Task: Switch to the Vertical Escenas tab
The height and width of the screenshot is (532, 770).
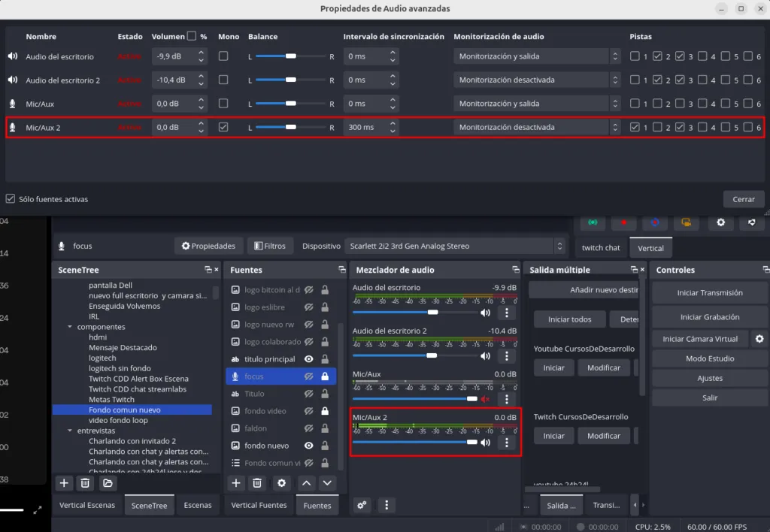Action: click(87, 505)
